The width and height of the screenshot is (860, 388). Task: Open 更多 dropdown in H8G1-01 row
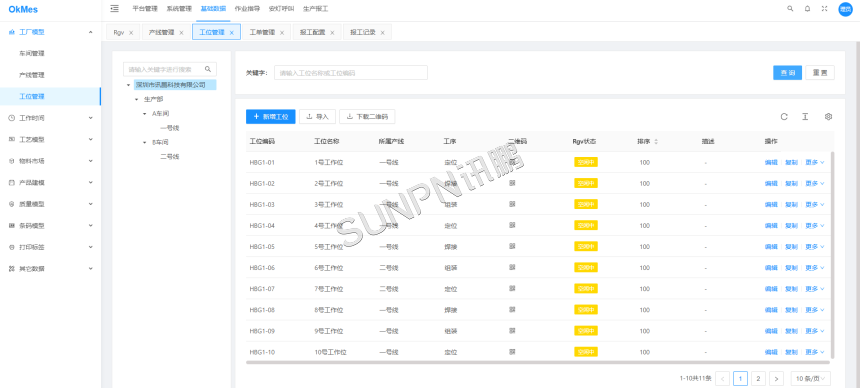(814, 162)
